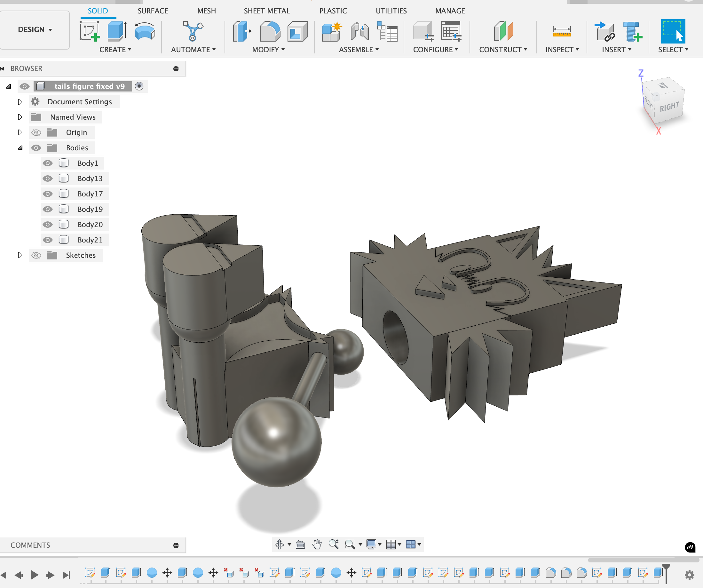Select the Extrude tool icon
The width and height of the screenshot is (703, 588).
pyautogui.click(x=117, y=31)
